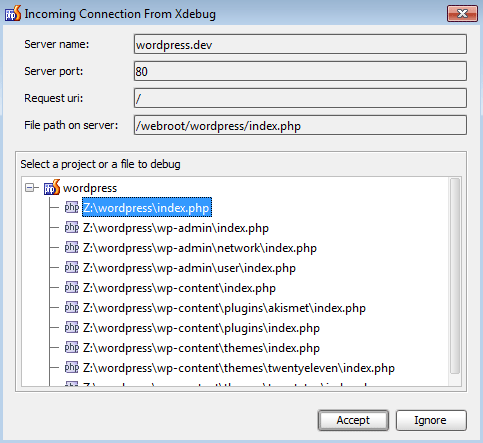Viewport: 483px width, 443px height.
Task: Select Z:\wordpress\wp-content\plugins\index.php
Action: [x=201, y=328]
